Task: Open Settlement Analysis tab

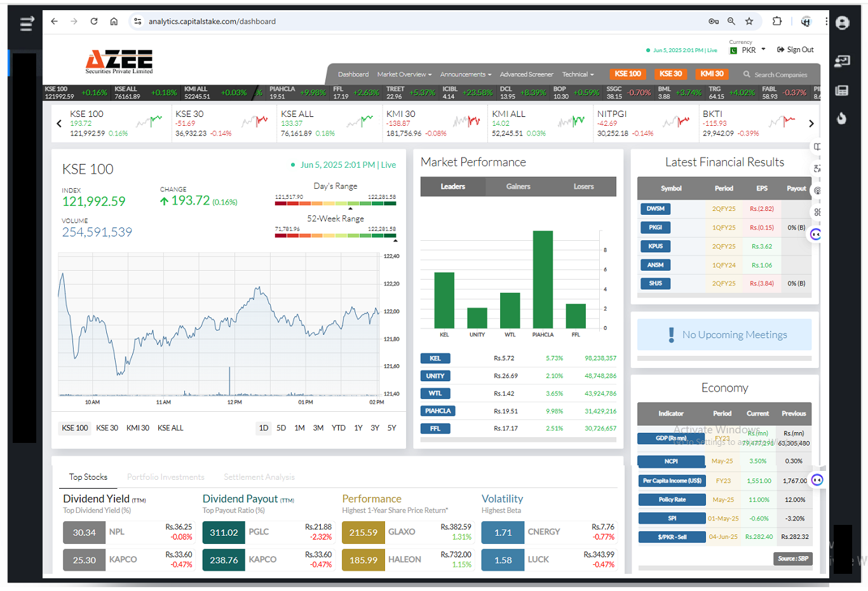Action: (x=259, y=477)
